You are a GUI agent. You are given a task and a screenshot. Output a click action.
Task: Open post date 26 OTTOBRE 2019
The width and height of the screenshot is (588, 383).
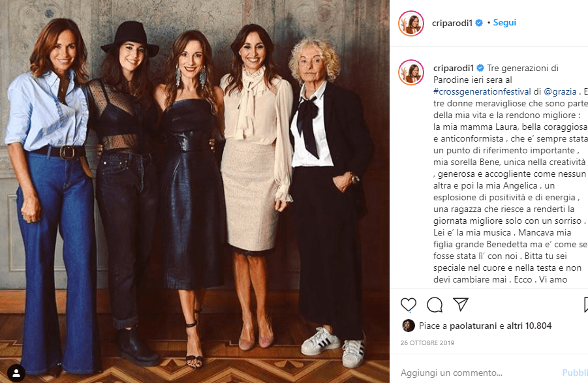pyautogui.click(x=427, y=343)
